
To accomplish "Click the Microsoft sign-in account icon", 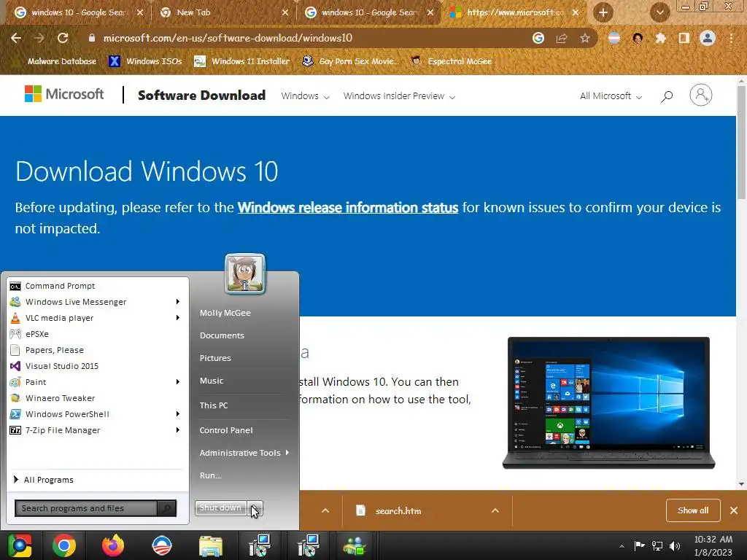I will 701,96.
